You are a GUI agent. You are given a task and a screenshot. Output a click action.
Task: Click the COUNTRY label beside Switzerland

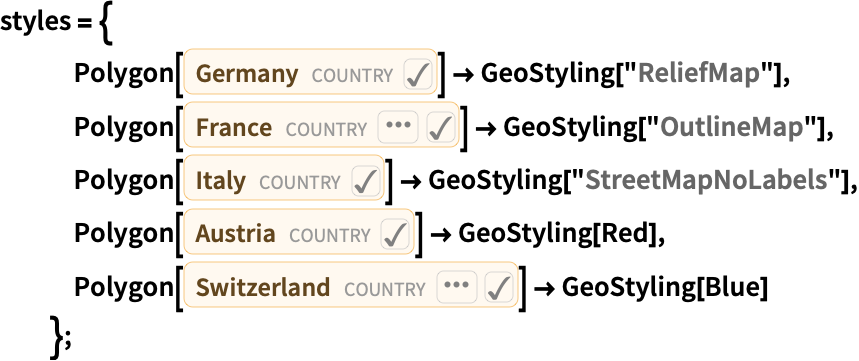(x=385, y=289)
